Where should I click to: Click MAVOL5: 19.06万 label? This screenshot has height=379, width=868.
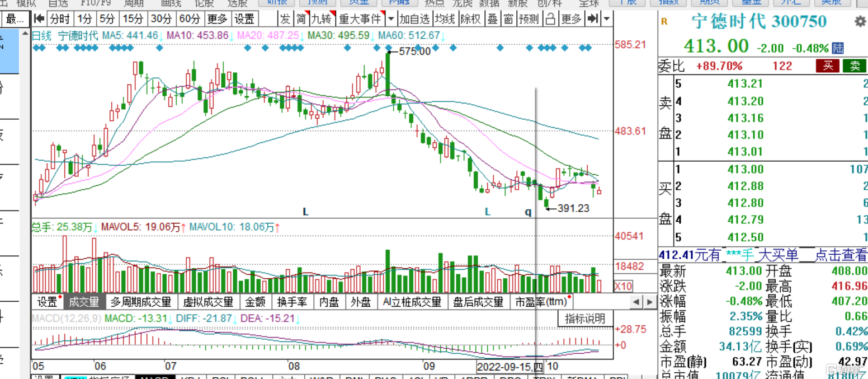pyautogui.click(x=141, y=227)
